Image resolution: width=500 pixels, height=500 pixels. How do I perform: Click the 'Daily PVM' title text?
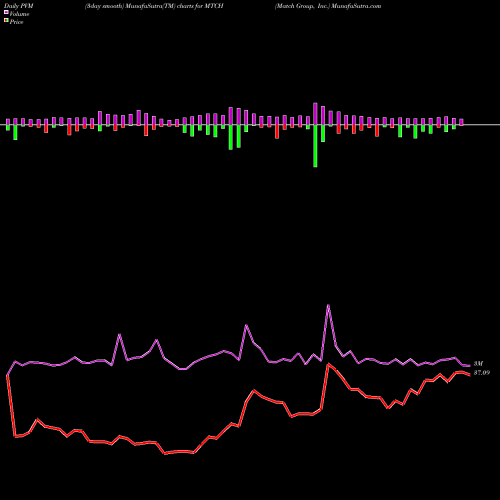pos(19,6)
